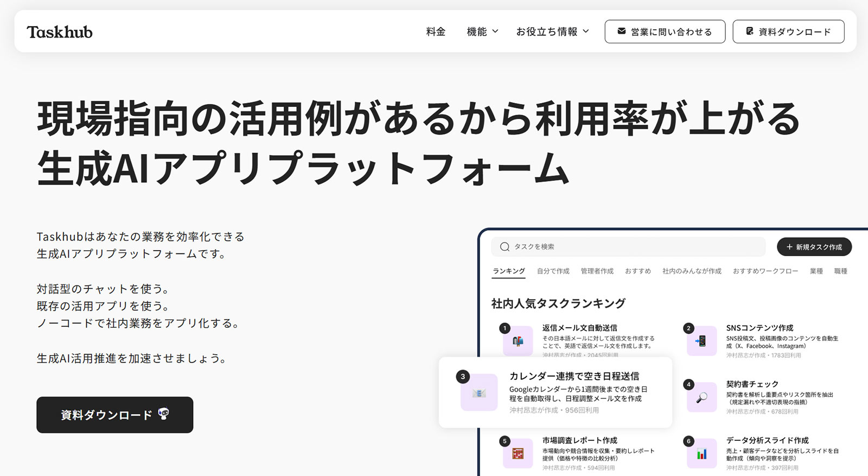Click the header 資料ダウンロード button

pyautogui.click(x=788, y=31)
